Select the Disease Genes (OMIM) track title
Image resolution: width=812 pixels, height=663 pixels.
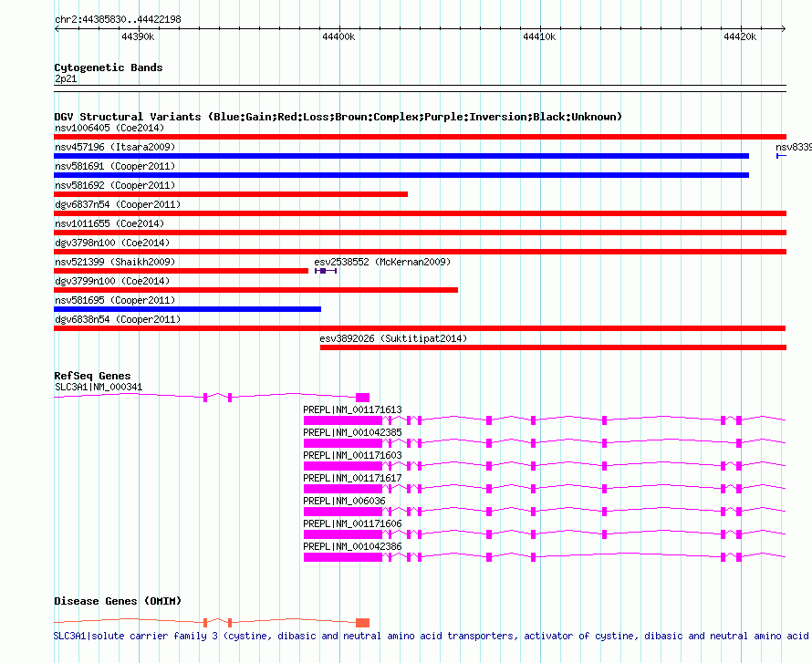(x=118, y=601)
